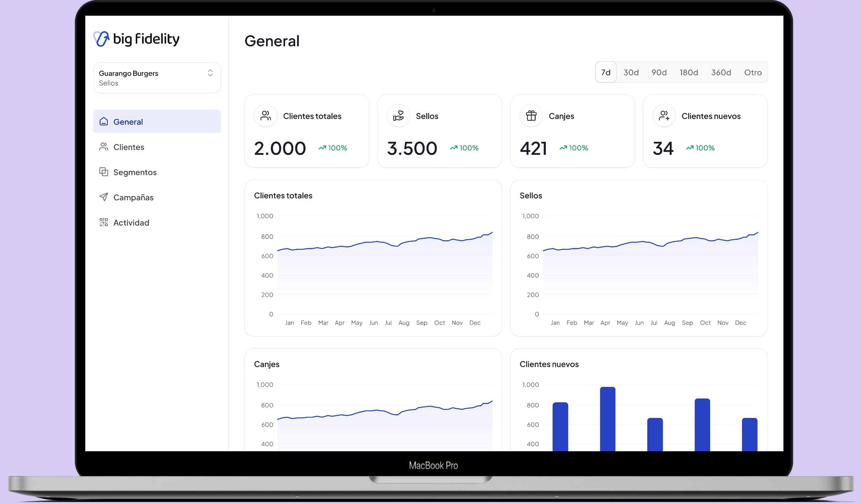Click the Canjes gift icon
This screenshot has width=862, height=504.
coord(531,116)
